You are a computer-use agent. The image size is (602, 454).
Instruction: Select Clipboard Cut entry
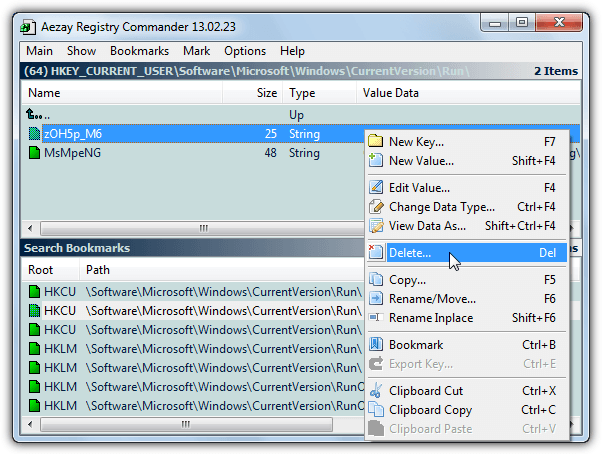[x=467, y=391]
